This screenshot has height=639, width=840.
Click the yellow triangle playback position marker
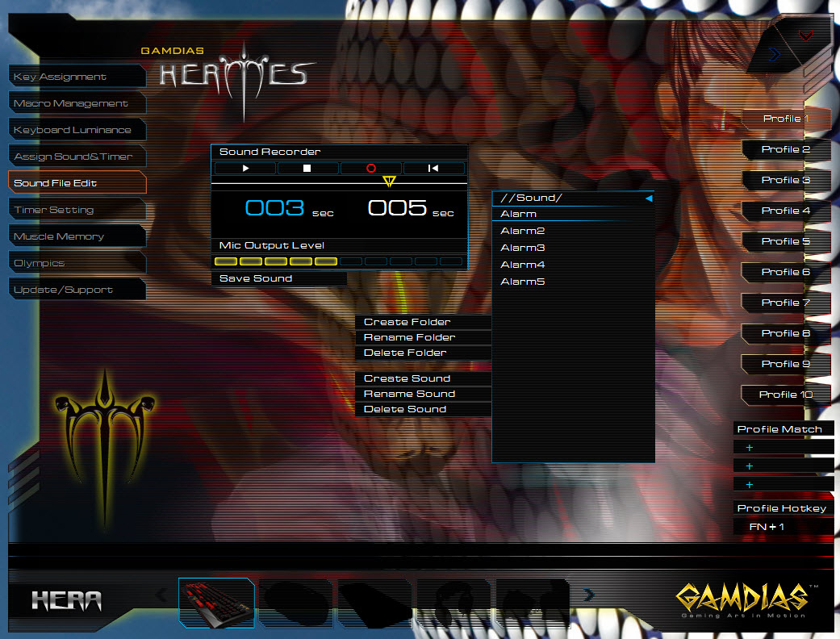tap(390, 181)
